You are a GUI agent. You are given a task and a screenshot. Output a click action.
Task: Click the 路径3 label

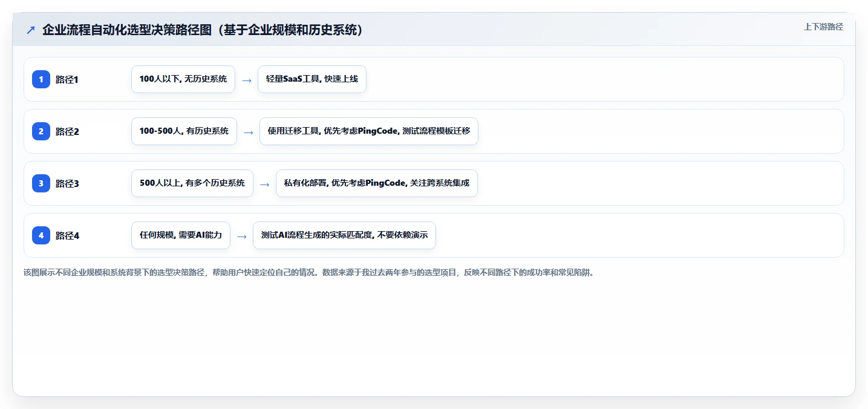pos(67,184)
